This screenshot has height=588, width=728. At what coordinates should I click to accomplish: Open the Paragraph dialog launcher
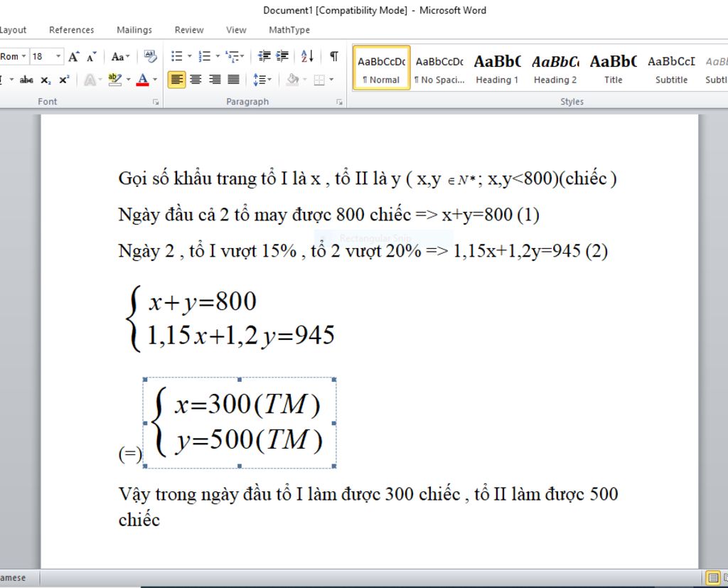[x=339, y=102]
